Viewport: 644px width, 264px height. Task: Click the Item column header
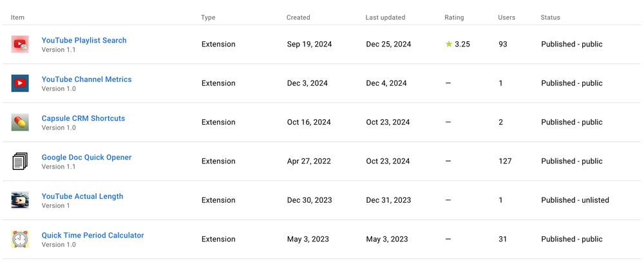pyautogui.click(x=17, y=17)
